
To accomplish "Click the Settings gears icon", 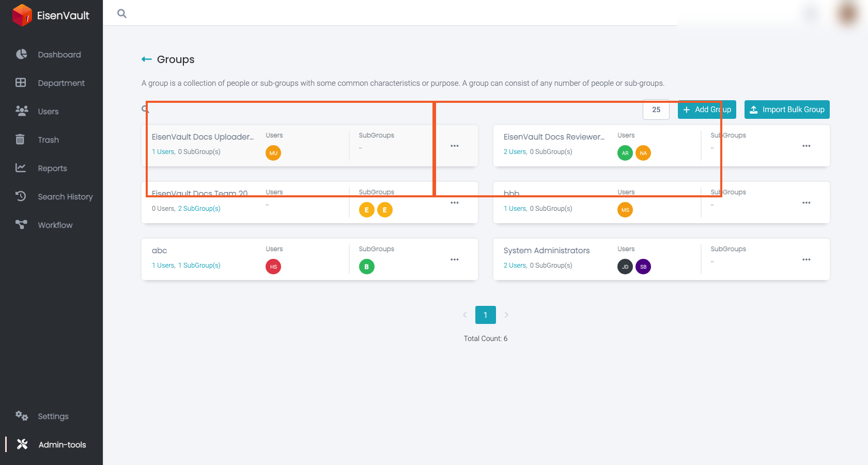I will tap(22, 416).
